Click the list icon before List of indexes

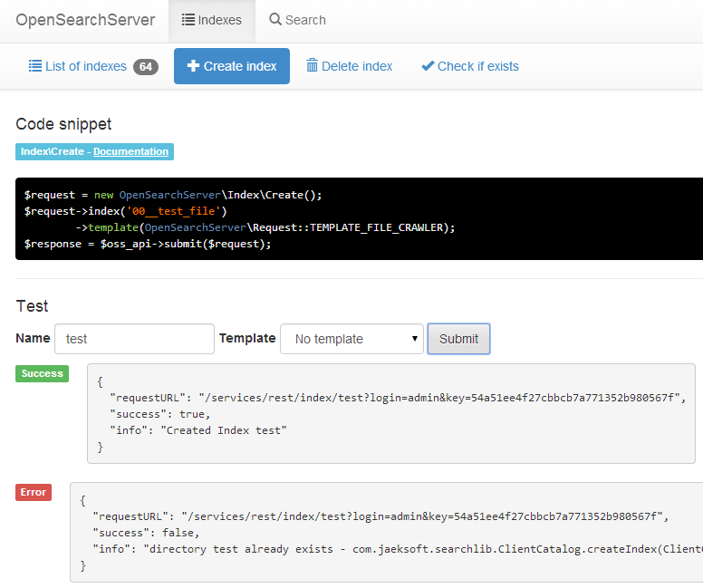[x=35, y=66]
